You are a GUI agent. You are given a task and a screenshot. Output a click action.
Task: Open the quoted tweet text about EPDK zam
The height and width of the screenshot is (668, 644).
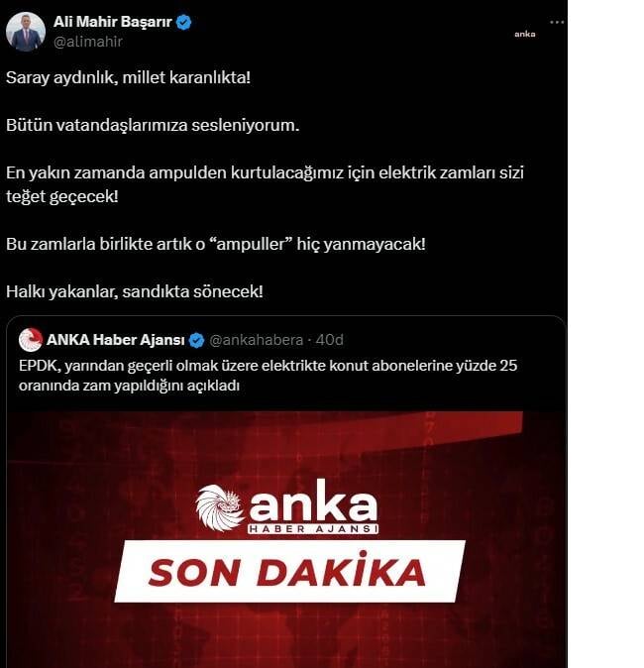point(268,376)
